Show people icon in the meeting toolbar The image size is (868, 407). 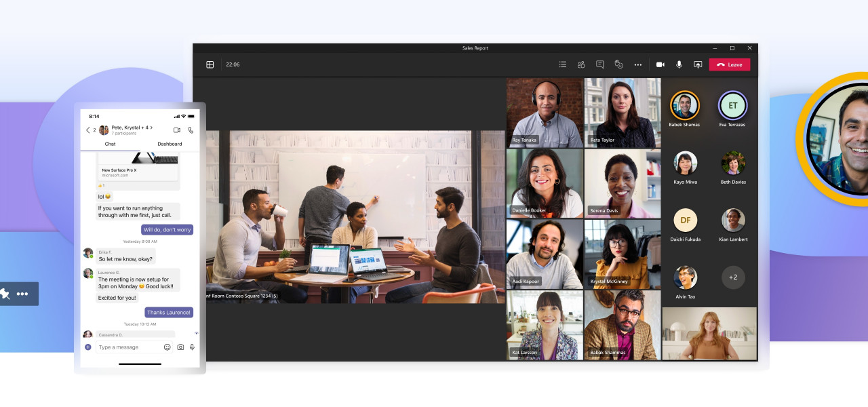pos(581,64)
